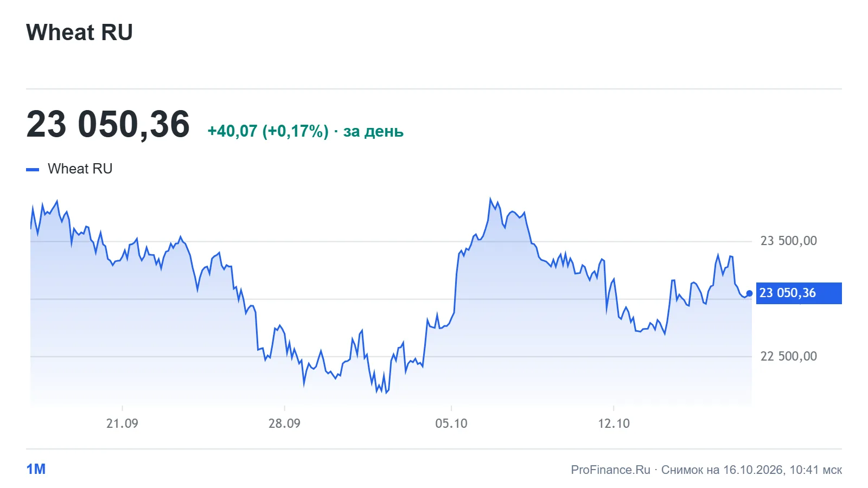Click the 23 500,00 y-axis label
This screenshot has width=868, height=488.
pos(788,241)
